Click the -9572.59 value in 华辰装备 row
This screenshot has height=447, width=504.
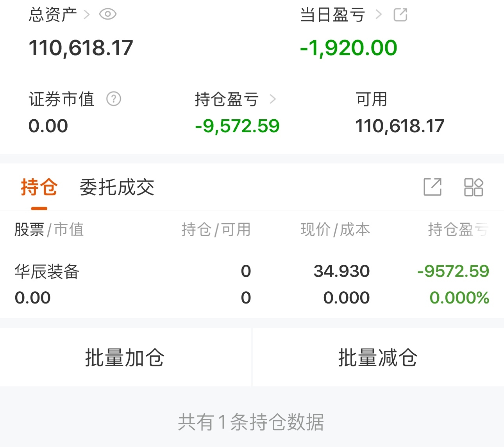pos(453,271)
